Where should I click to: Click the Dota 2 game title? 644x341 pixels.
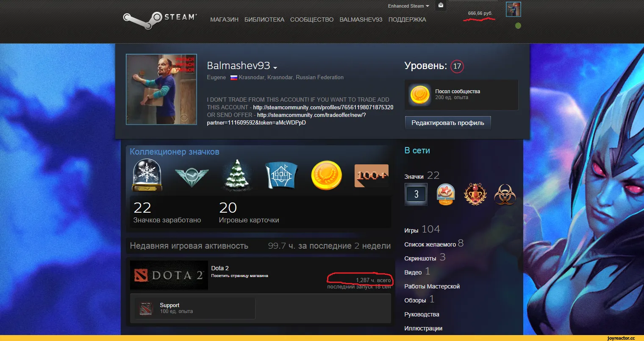pyautogui.click(x=220, y=268)
